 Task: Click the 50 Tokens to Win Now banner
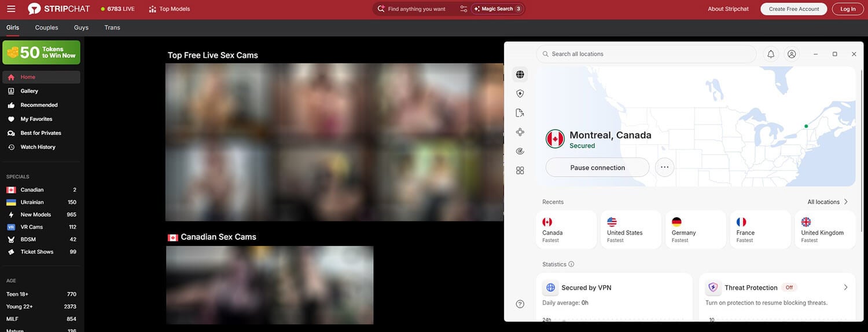point(41,52)
